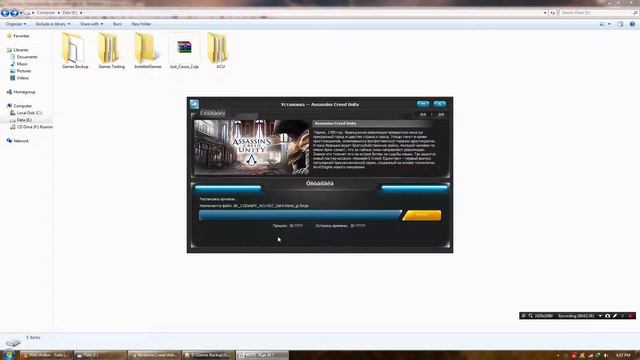Open recent locations dropdown arrow
The height and width of the screenshot is (360, 640).
[21, 13]
